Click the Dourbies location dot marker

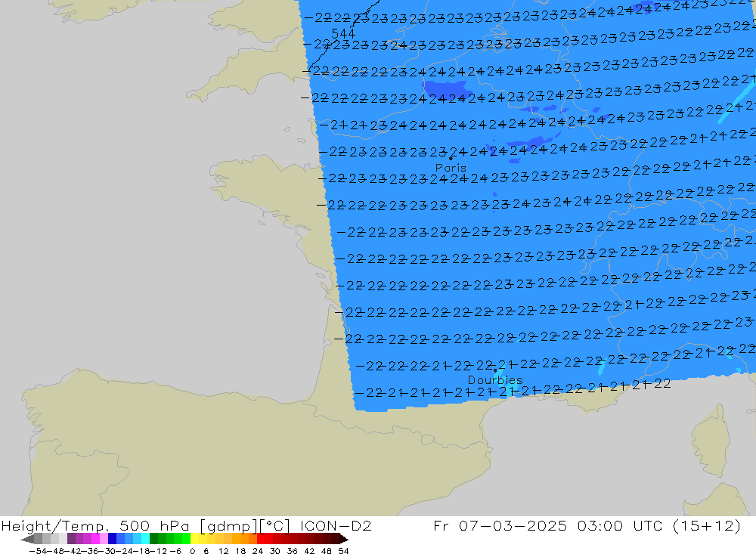tap(495, 370)
